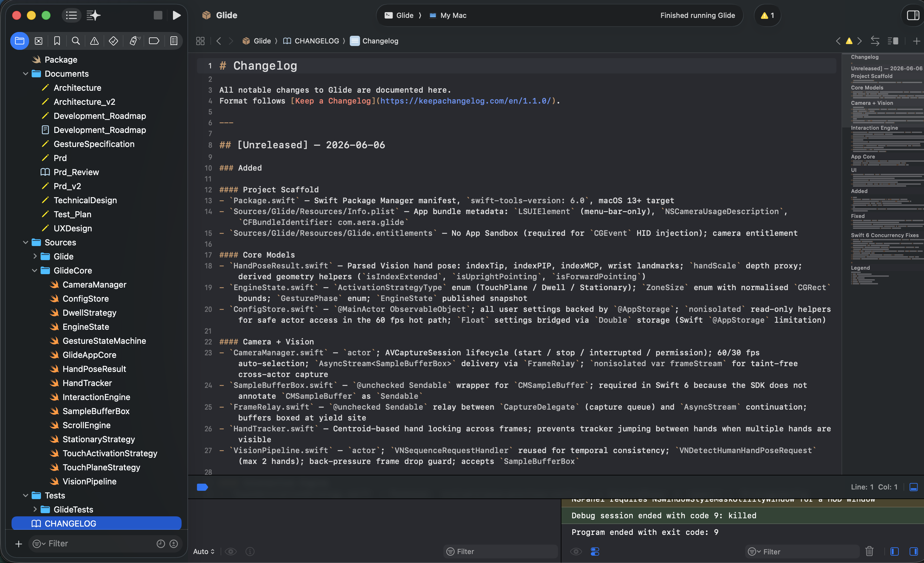924x563 pixels.
Task: Open the Project navigator folder icon
Action: [20, 41]
